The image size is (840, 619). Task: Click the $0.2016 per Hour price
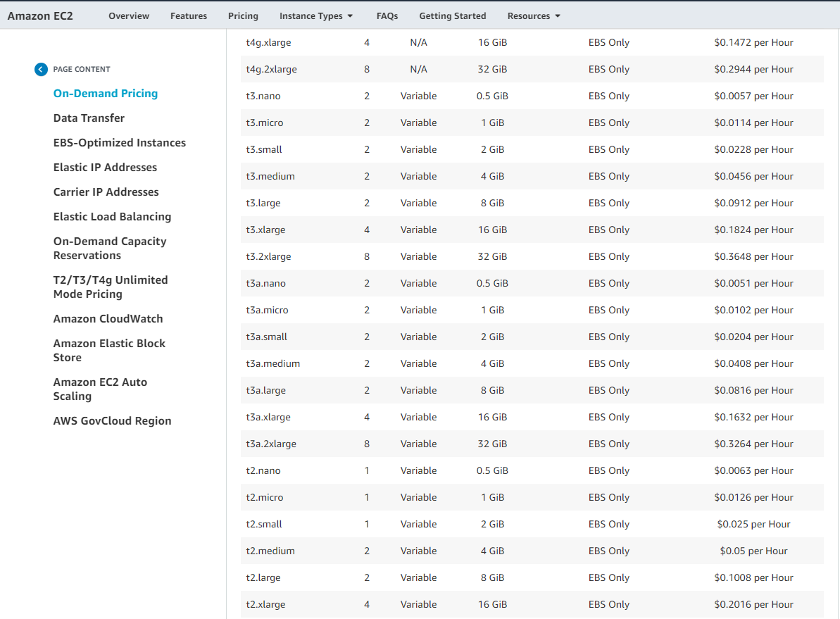[754, 605]
